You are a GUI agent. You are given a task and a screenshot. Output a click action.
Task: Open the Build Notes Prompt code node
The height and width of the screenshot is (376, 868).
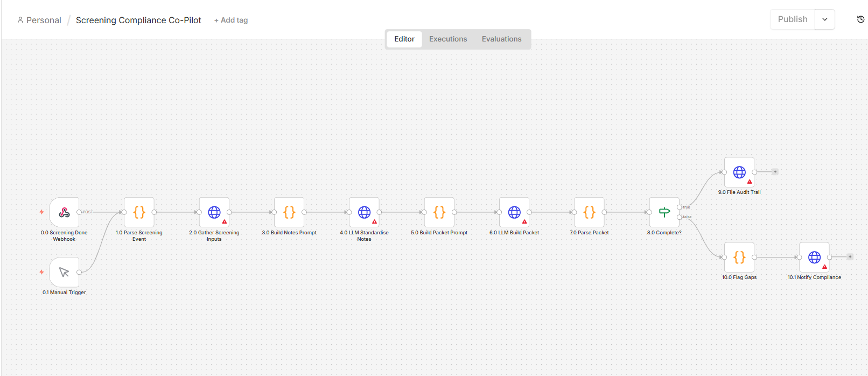[x=289, y=212]
